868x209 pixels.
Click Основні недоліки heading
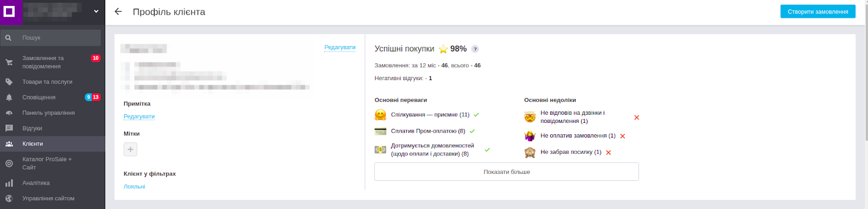(550, 100)
